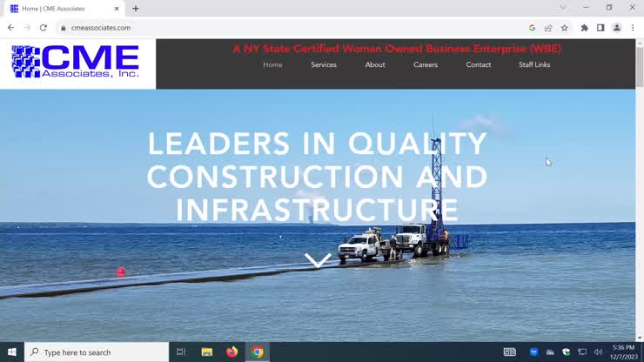This screenshot has height=362, width=644.
Task: Open Chrome side panel
Action: tap(600, 28)
